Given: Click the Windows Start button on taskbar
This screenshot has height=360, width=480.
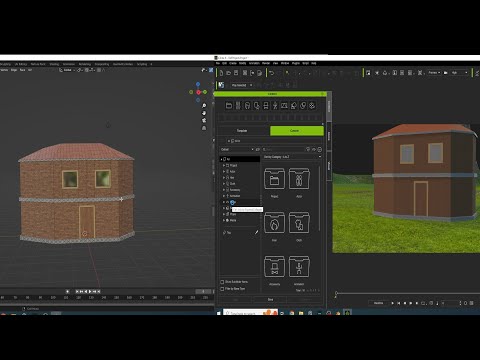Looking at the screenshot, I should [x=219, y=313].
